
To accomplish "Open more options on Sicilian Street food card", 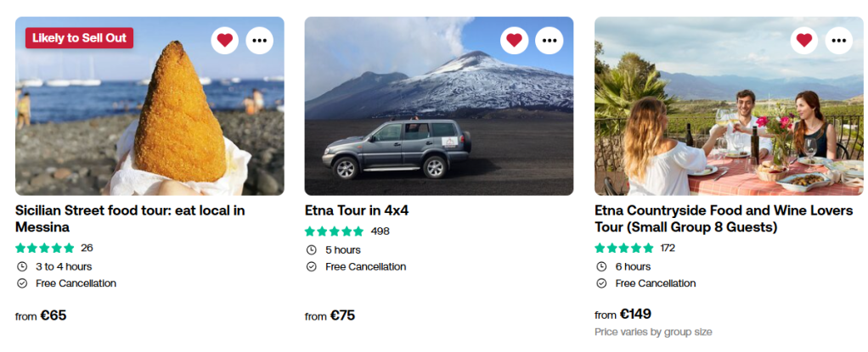I will [x=260, y=40].
